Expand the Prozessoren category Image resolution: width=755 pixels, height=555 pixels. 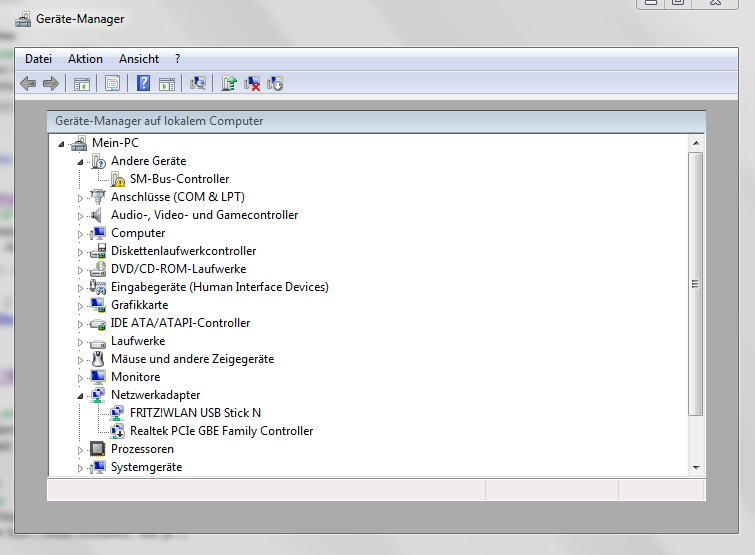(x=80, y=450)
